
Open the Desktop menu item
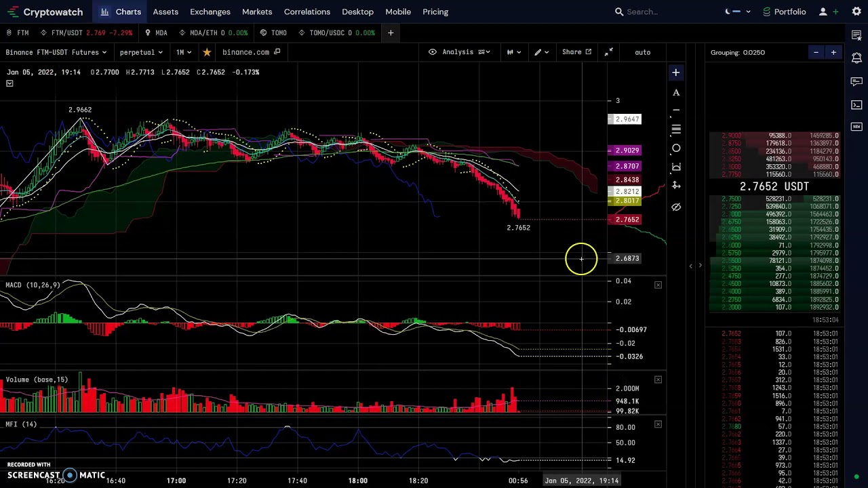(357, 12)
